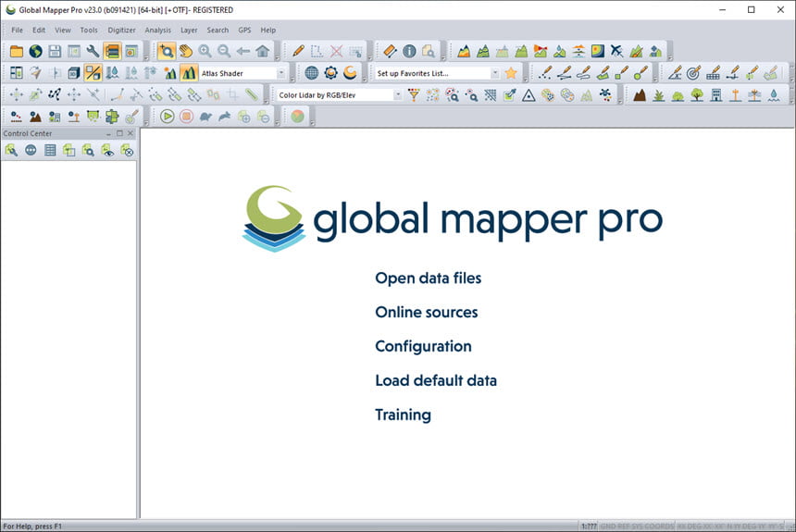Click the Open data files link
The height and width of the screenshot is (532, 796).
point(428,278)
